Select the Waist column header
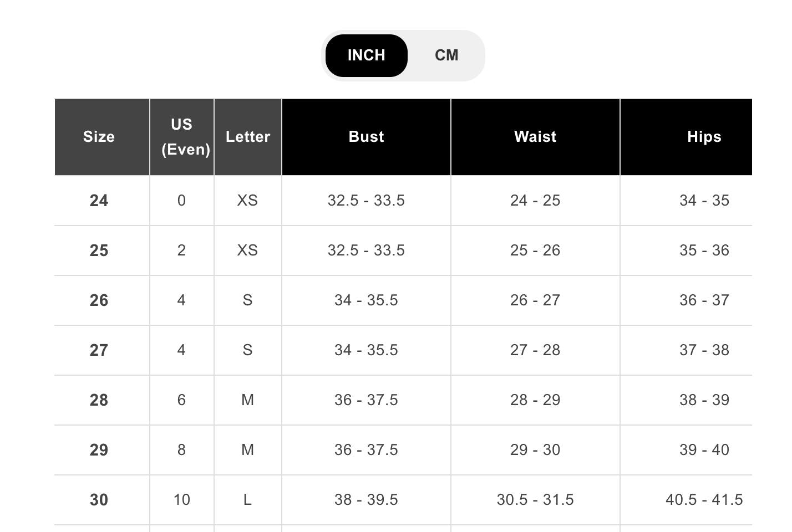This screenshot has width=792, height=532. pyautogui.click(x=535, y=137)
